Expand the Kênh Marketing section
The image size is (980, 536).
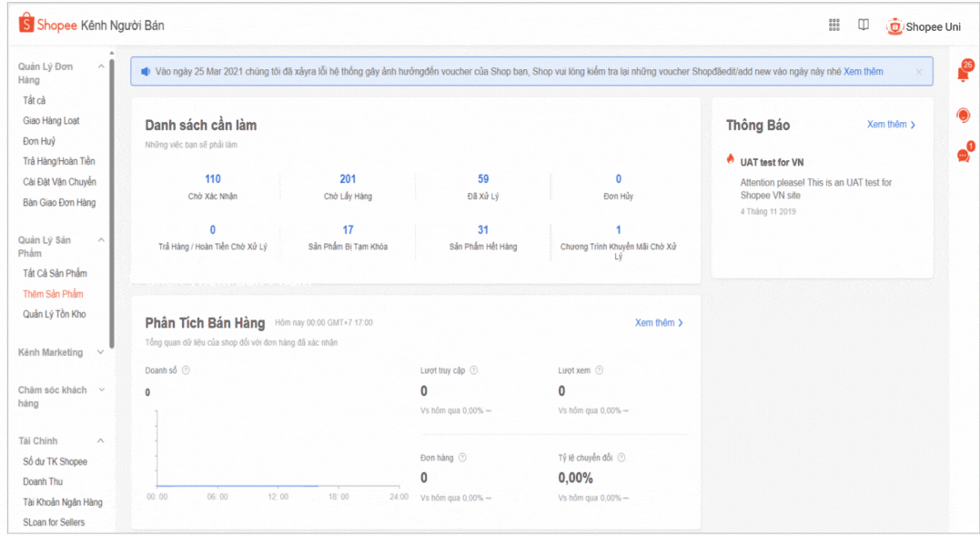[x=101, y=352]
